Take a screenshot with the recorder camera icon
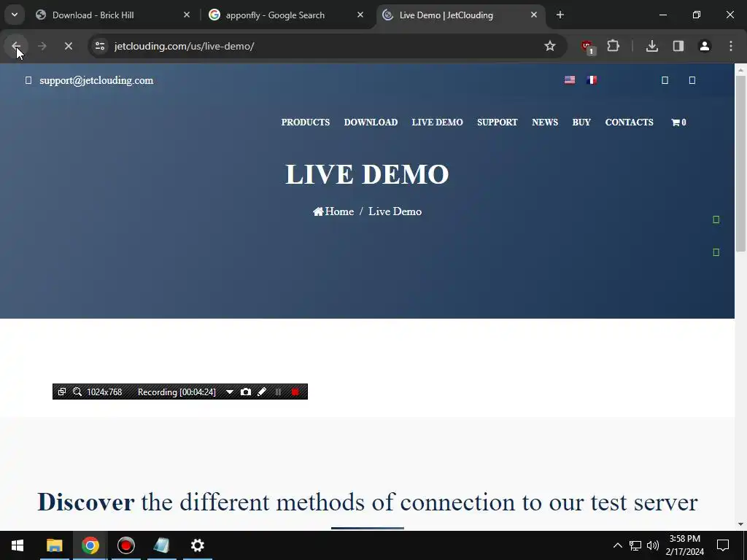 point(246,392)
